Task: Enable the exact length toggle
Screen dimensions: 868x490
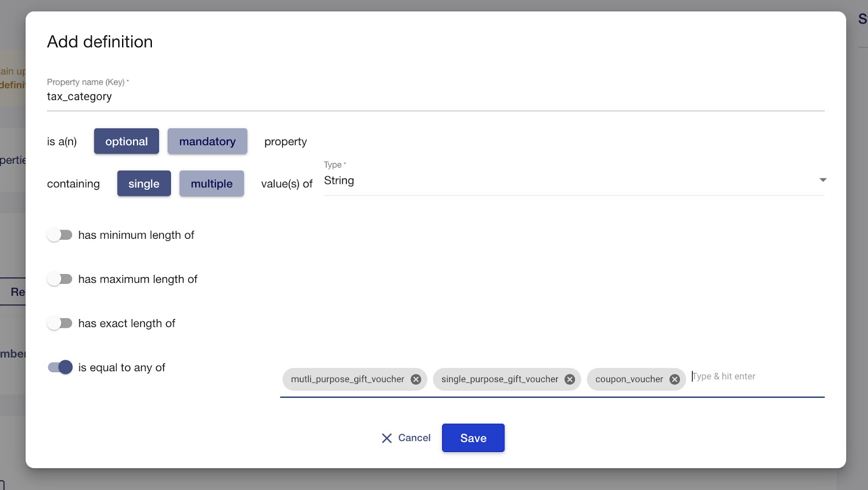Action: point(60,323)
